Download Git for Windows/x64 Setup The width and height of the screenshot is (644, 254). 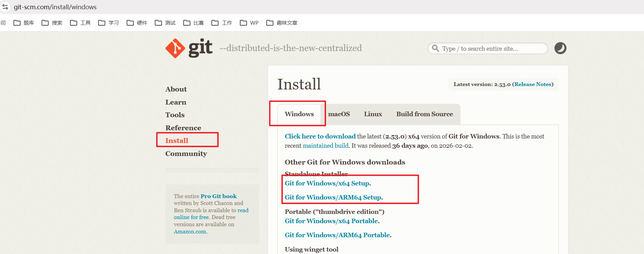point(327,183)
